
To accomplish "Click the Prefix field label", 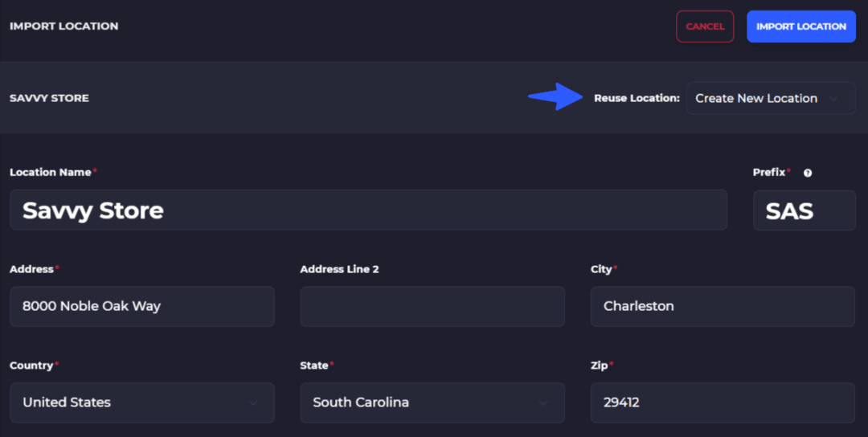I will [769, 172].
